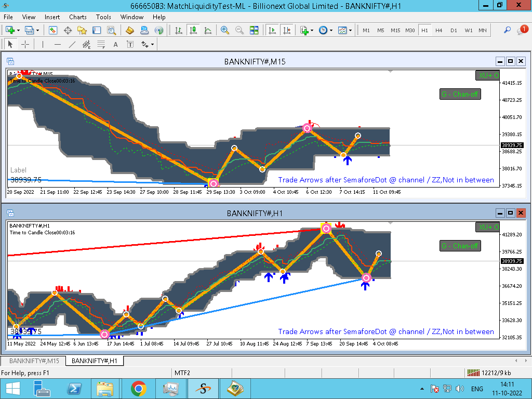This screenshot has height=399, width=532.
Task: Open the Indicators list icon
Action: tap(304, 30)
